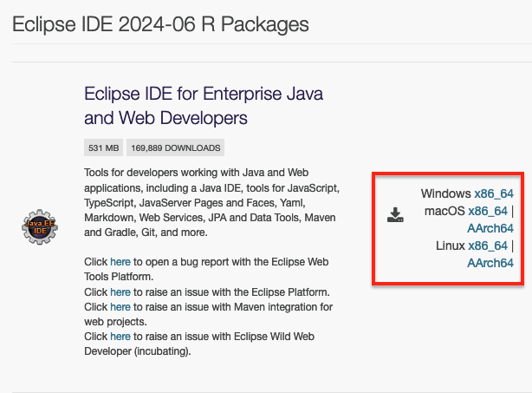Download the macOS x86_64 package
532x393 pixels.
coord(488,211)
